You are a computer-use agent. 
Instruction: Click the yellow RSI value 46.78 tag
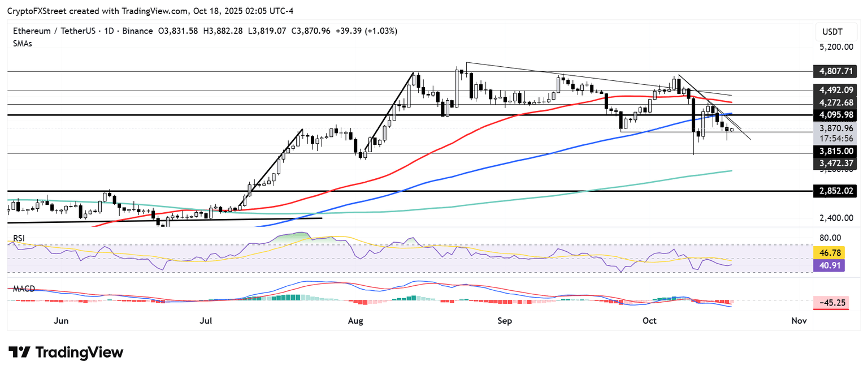(828, 253)
